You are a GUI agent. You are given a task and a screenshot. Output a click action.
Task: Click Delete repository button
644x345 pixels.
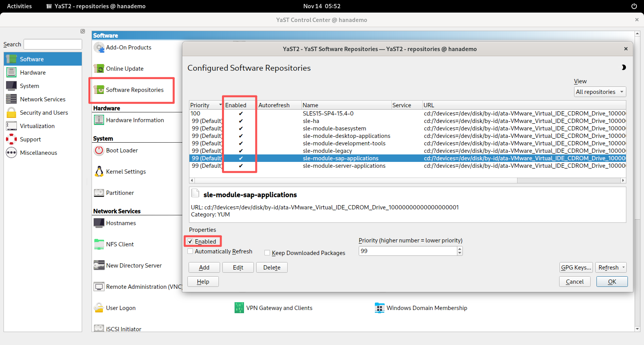click(x=272, y=268)
